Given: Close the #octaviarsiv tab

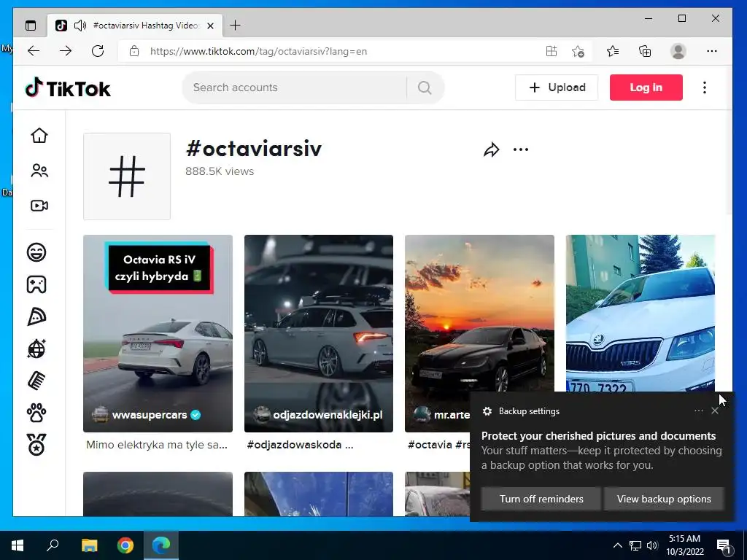Looking at the screenshot, I should coord(210,26).
